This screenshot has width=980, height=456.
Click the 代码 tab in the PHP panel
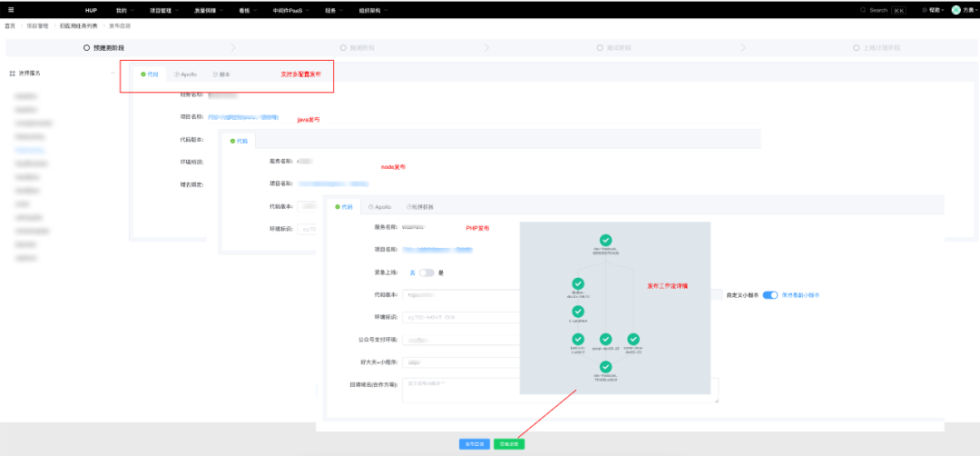[344, 206]
